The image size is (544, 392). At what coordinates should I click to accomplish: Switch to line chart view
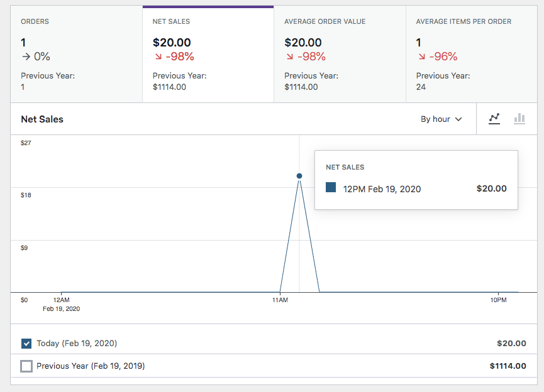point(494,119)
